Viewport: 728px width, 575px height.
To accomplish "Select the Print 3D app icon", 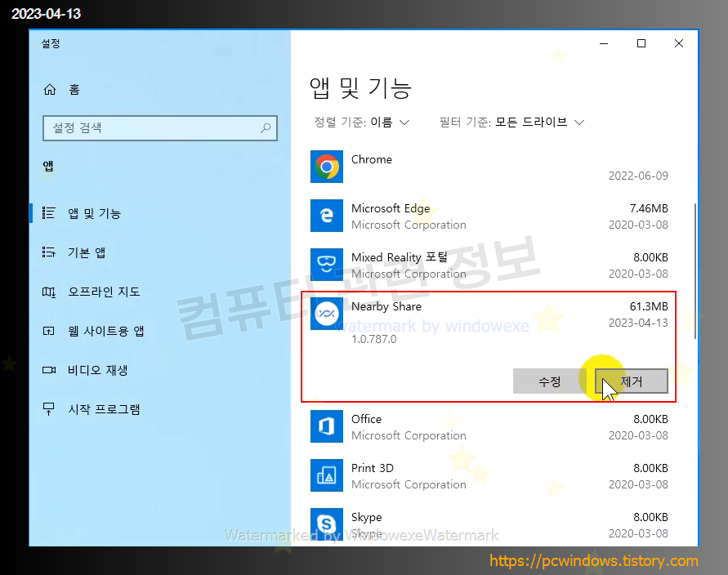I will 326,475.
